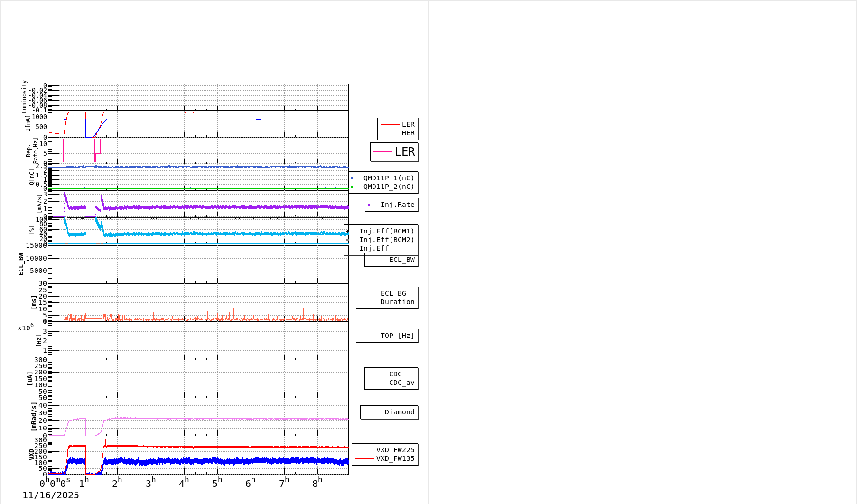The image size is (857, 504).
Task: Click the Inj.Eff(BCM2) legend label
Action: coord(386,240)
